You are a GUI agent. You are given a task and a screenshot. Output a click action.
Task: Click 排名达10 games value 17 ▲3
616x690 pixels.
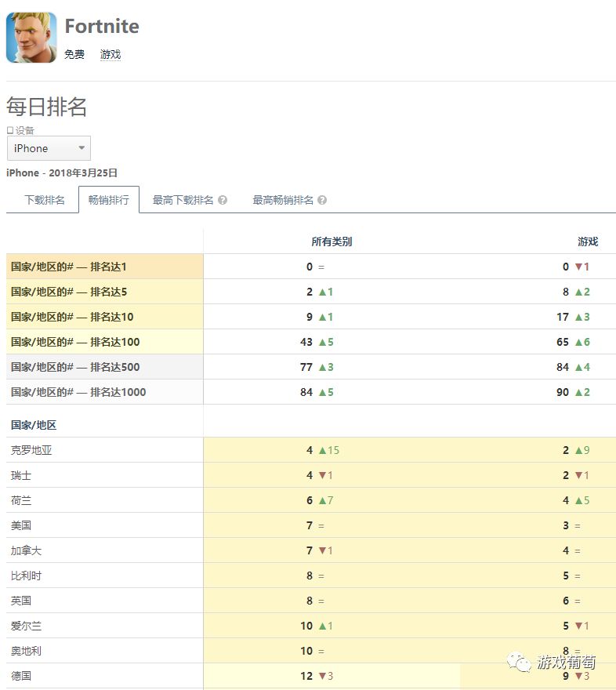click(x=573, y=317)
